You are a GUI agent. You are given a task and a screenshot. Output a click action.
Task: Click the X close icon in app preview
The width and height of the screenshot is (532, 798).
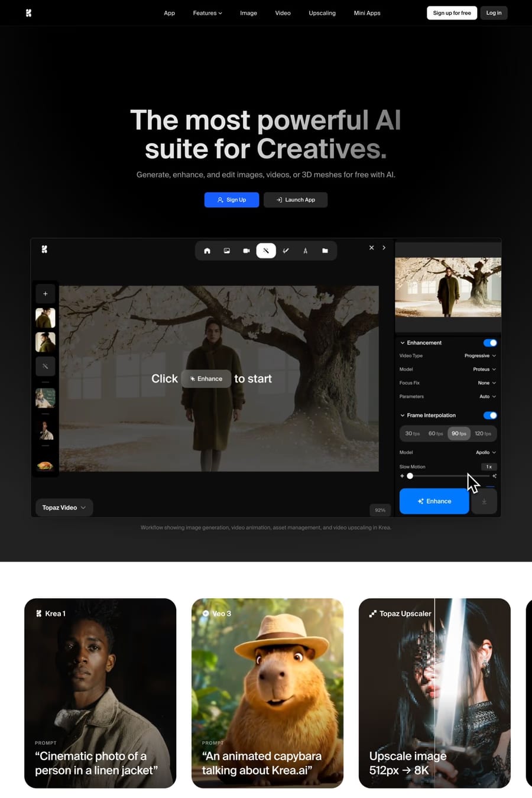(371, 248)
